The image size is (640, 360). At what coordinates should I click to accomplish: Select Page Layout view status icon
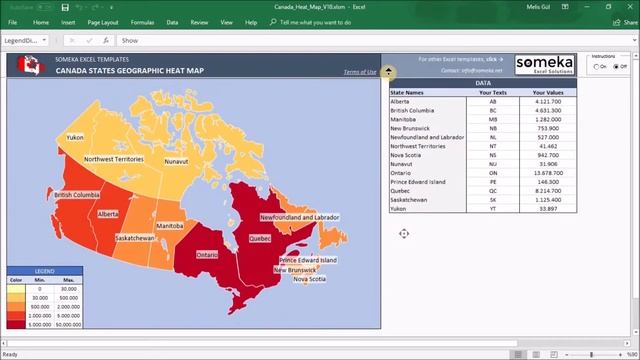[x=536, y=354]
